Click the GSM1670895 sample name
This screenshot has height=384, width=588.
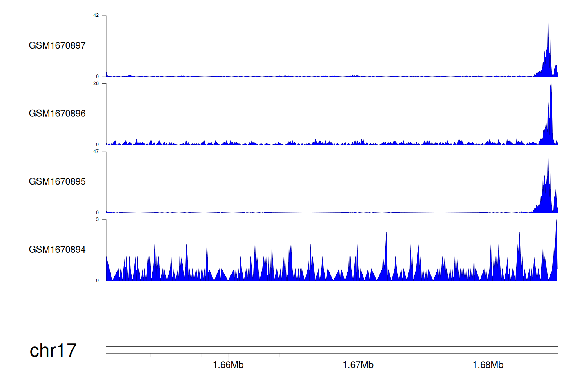(x=57, y=181)
